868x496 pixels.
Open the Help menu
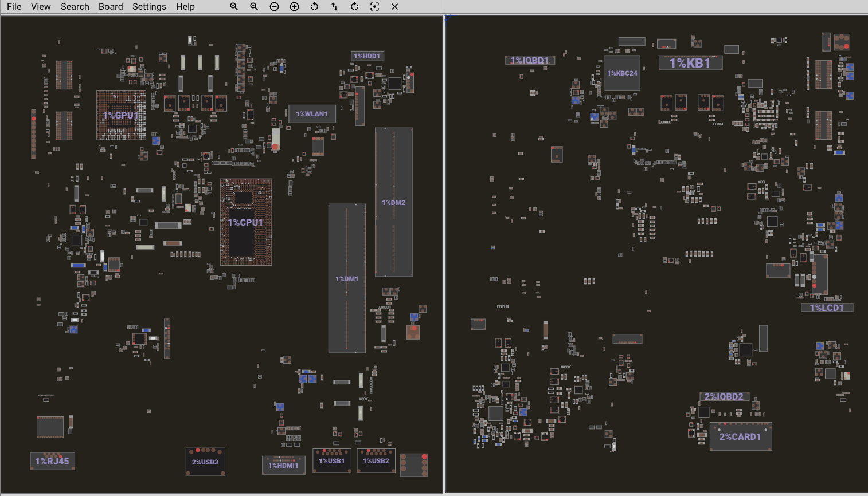(185, 6)
